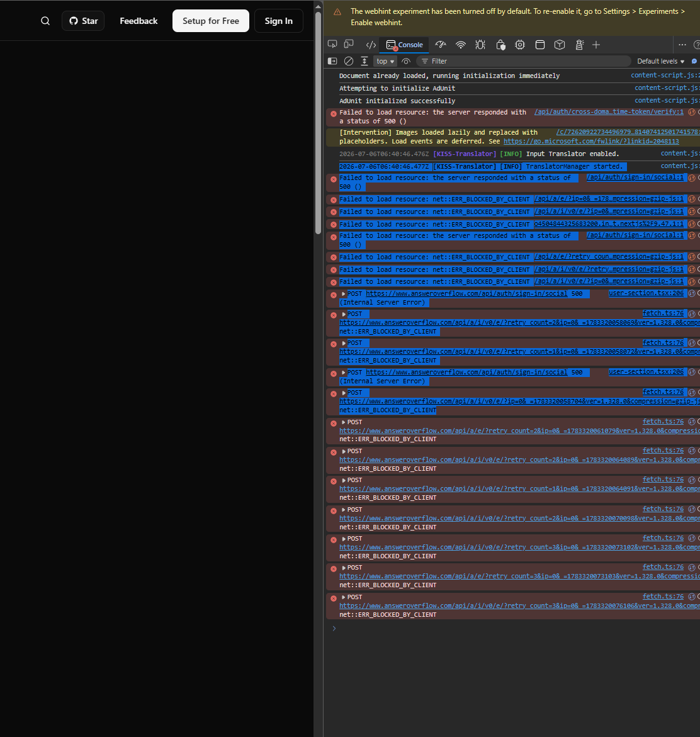Click the Sign In button
The height and width of the screenshot is (737, 700).
point(279,21)
